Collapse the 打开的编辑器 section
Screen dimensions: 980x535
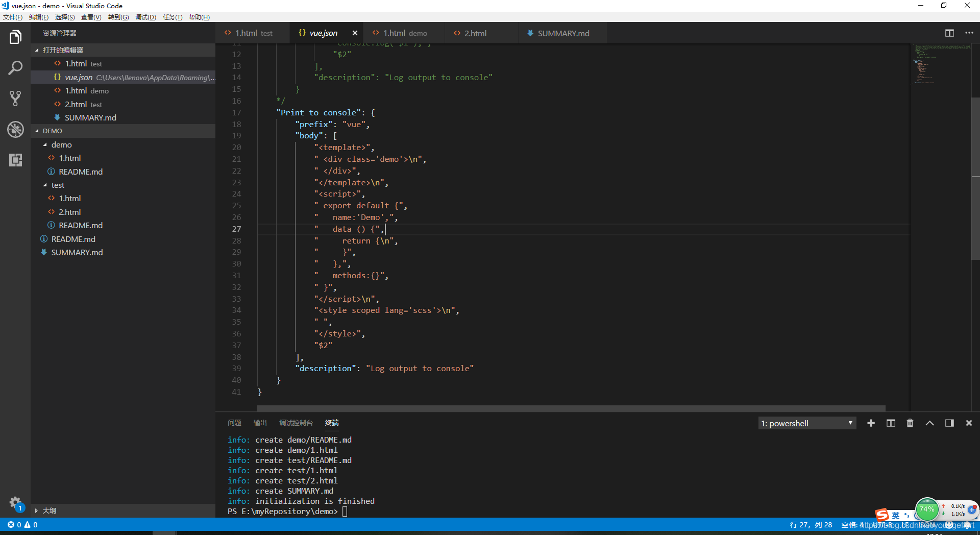click(123, 50)
